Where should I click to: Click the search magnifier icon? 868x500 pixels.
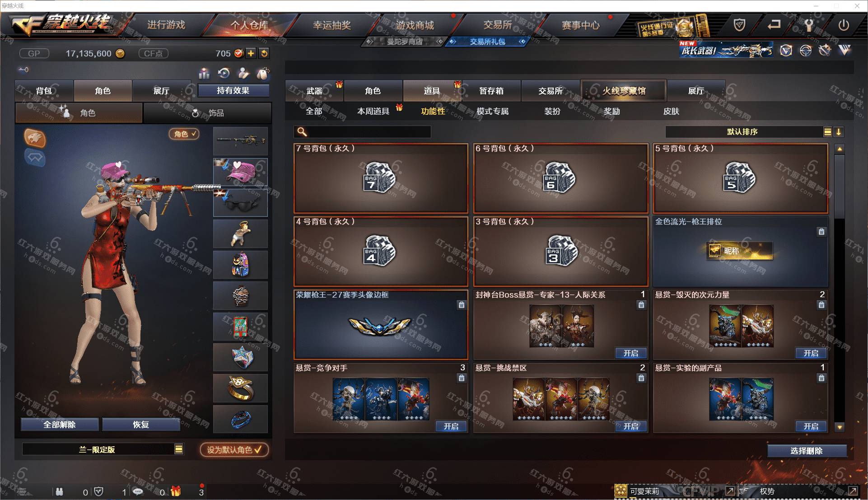[x=302, y=132]
